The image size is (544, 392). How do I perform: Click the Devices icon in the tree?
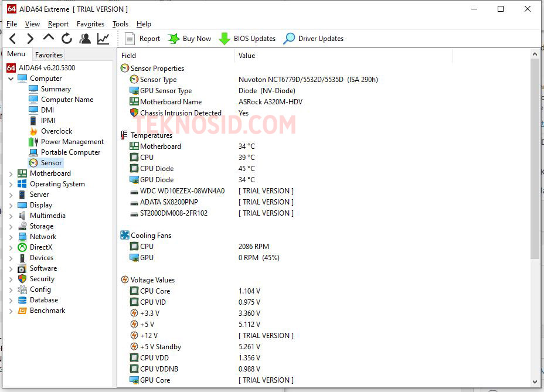[22, 258]
